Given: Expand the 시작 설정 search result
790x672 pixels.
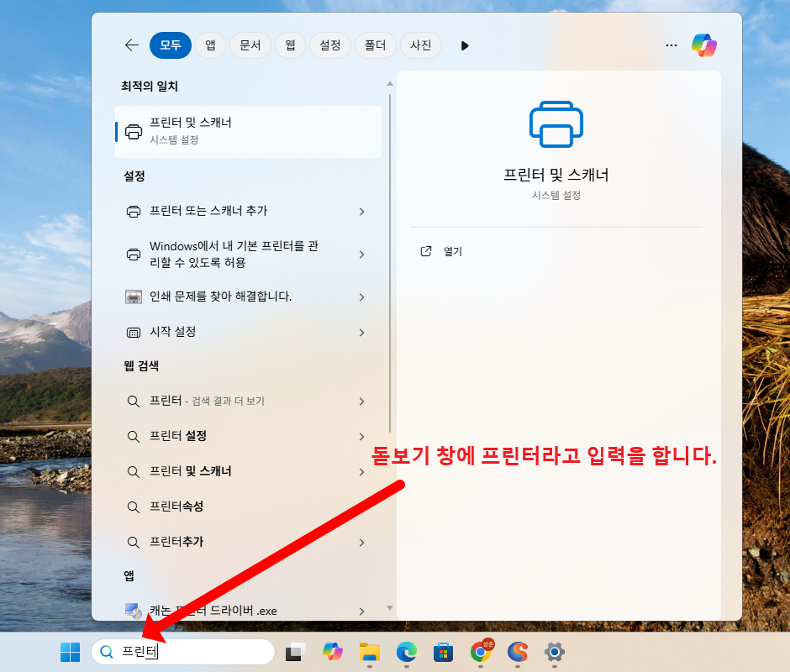Looking at the screenshot, I should (x=361, y=332).
